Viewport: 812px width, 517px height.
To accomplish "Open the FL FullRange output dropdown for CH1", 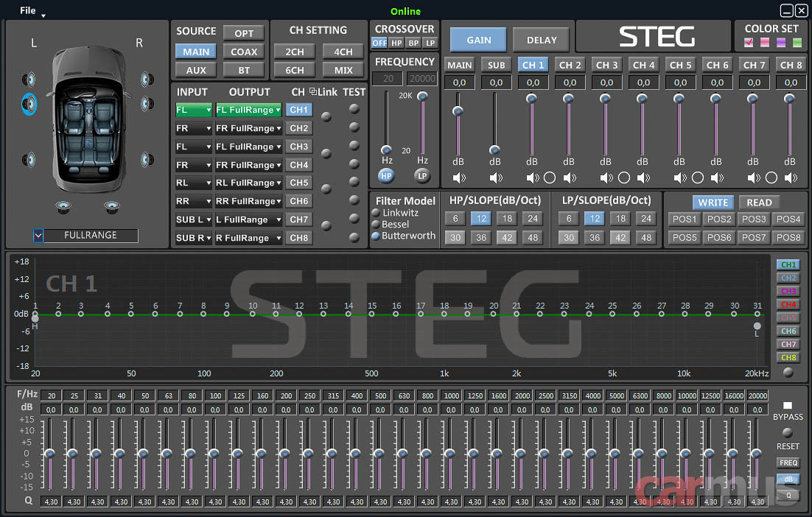I will click(248, 110).
